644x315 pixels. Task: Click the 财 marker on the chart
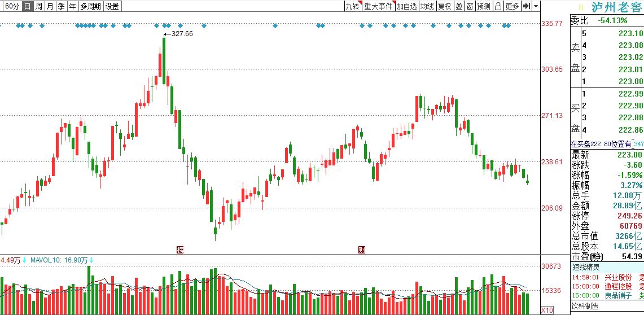361,250
